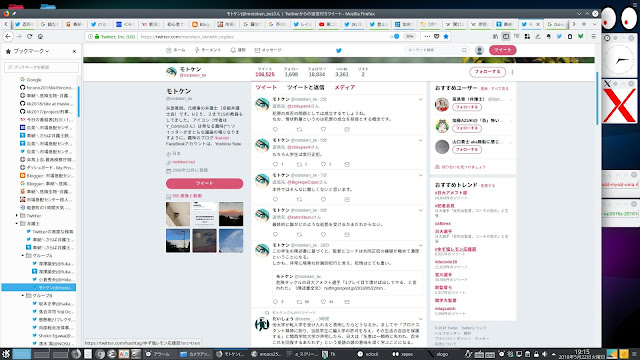Click the large pink ツイート button under profile
This screenshot has height=360, width=640.
[204, 183]
